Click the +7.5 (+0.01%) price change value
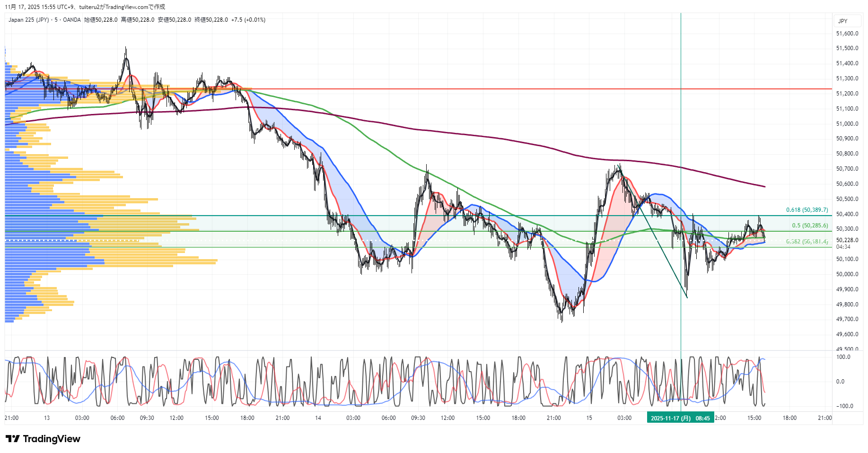 coord(248,20)
